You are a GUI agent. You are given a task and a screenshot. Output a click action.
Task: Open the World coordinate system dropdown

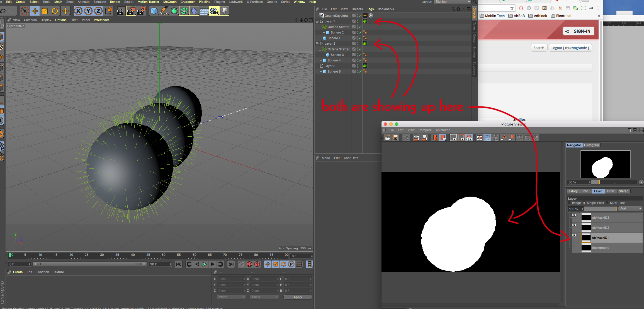coord(231,297)
